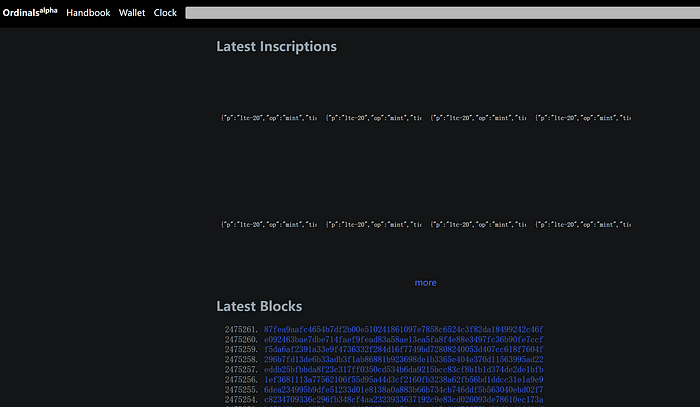The height and width of the screenshot is (407, 700).
Task: Open block hash starting with 87fea9aafc
Action: click(x=404, y=329)
